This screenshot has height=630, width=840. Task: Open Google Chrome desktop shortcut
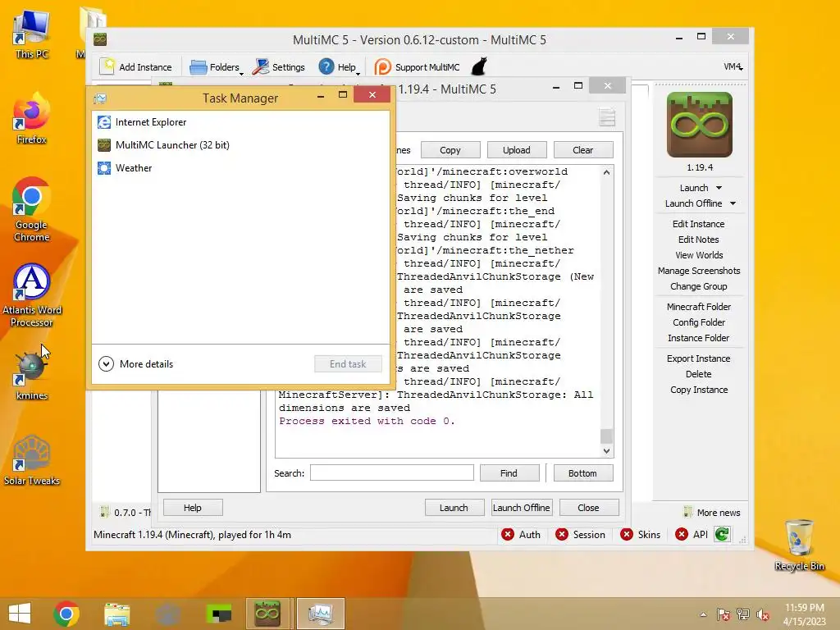coord(32,210)
